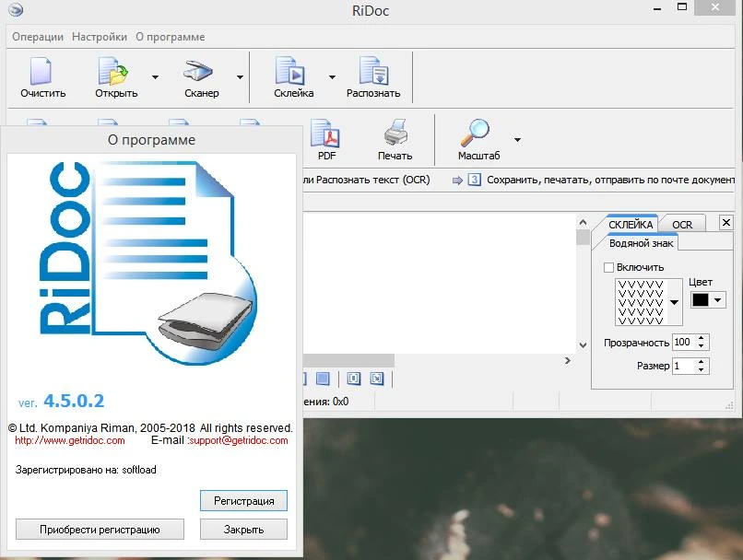Click the vertical scrollbar down arrow

(584, 345)
